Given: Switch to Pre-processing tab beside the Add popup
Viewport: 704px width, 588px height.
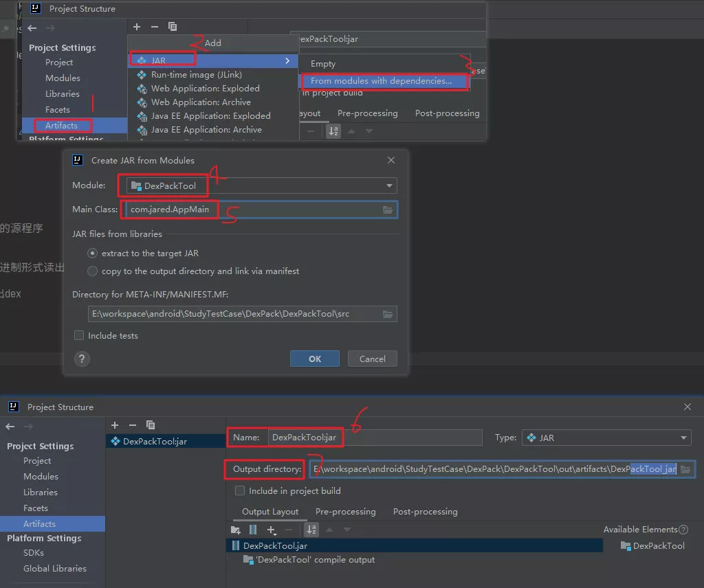Looking at the screenshot, I should (368, 113).
